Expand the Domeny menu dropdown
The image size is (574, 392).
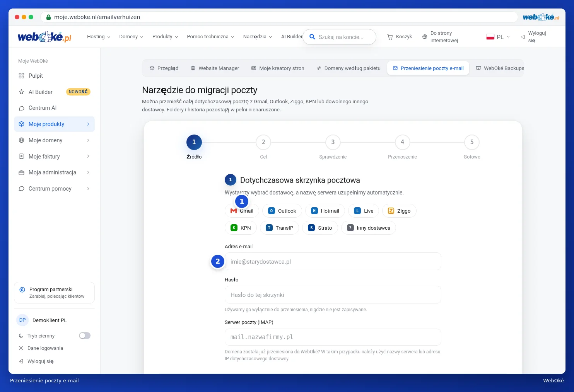pyautogui.click(x=131, y=37)
